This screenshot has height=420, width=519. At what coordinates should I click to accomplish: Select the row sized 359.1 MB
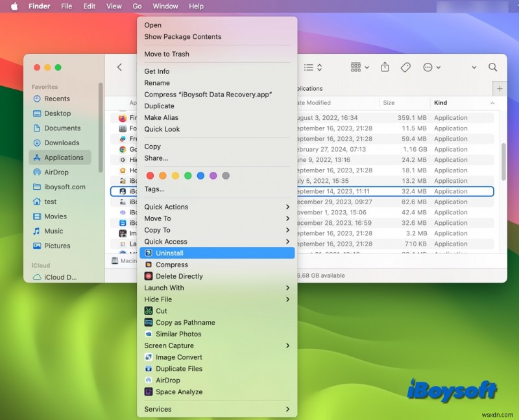(x=302, y=118)
